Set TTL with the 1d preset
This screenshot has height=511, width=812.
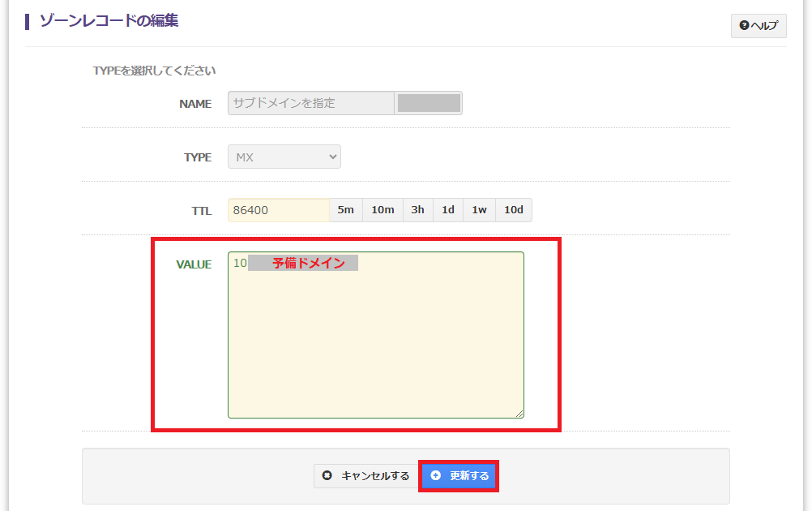pyautogui.click(x=448, y=210)
